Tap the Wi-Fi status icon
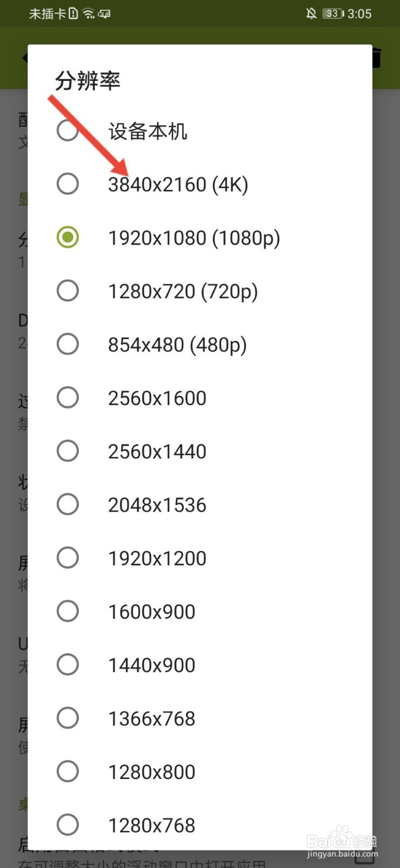The image size is (400, 868). [x=88, y=14]
